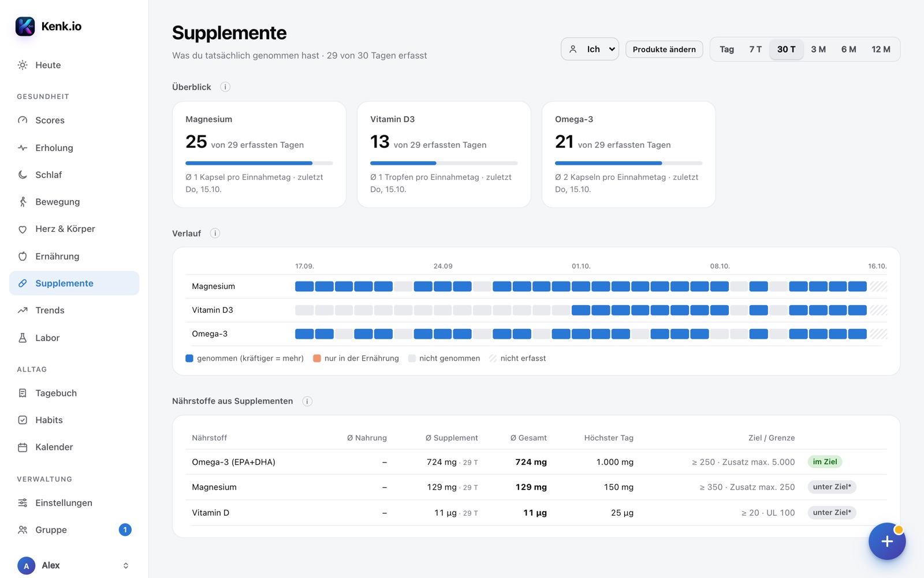Show info for Nährstoffe aus Supplementen
Image resolution: width=924 pixels, height=578 pixels.
coord(307,401)
